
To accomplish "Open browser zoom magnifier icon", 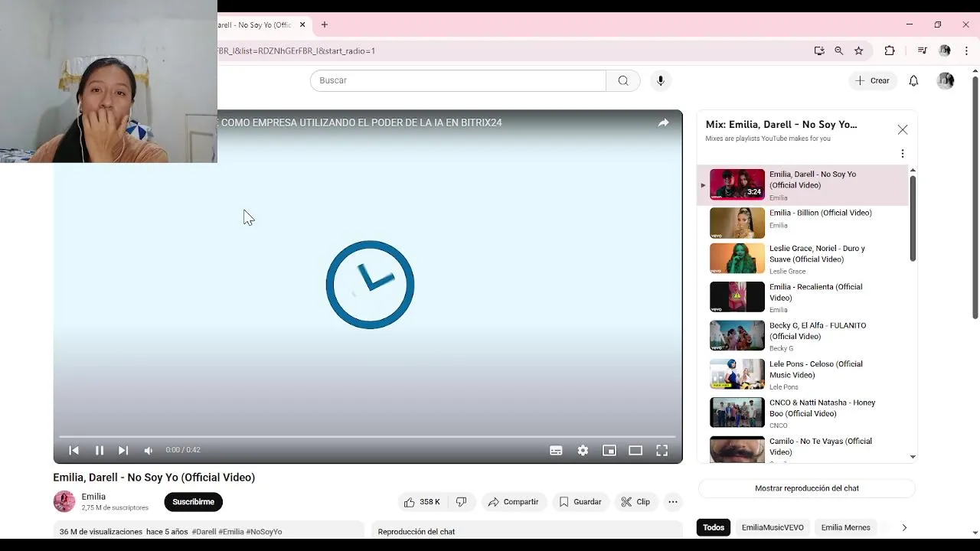I will tap(839, 51).
